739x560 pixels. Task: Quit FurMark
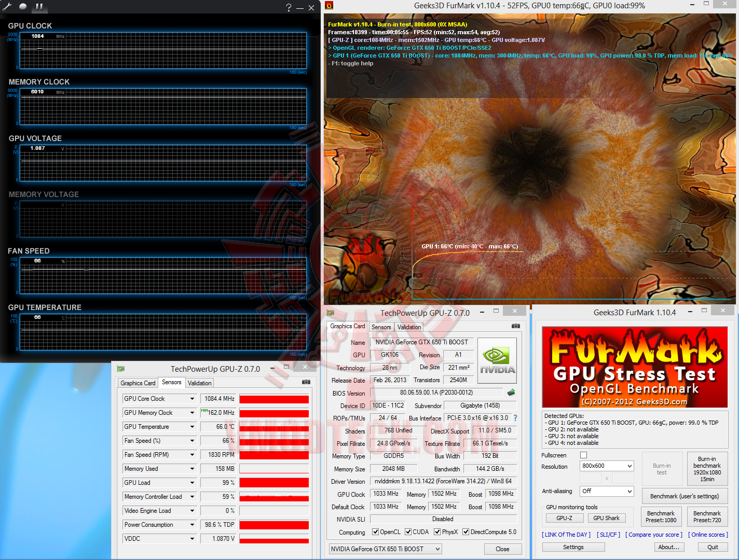click(x=713, y=547)
